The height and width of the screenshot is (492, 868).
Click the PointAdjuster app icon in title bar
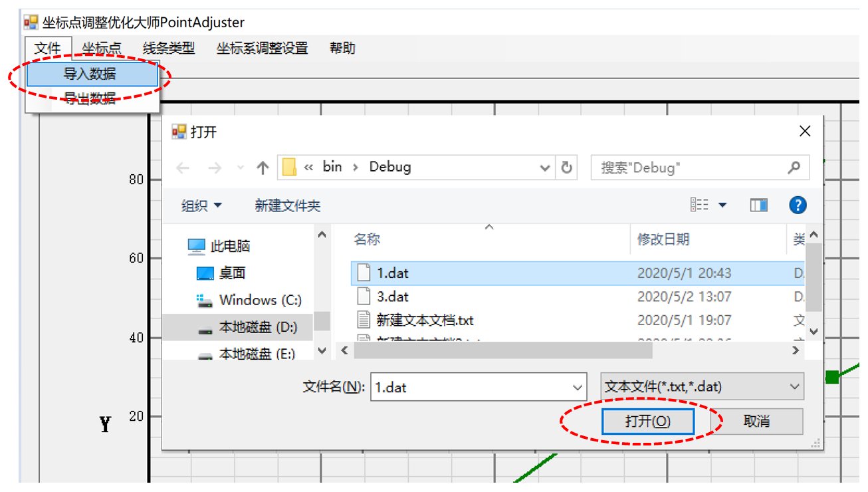(x=31, y=23)
